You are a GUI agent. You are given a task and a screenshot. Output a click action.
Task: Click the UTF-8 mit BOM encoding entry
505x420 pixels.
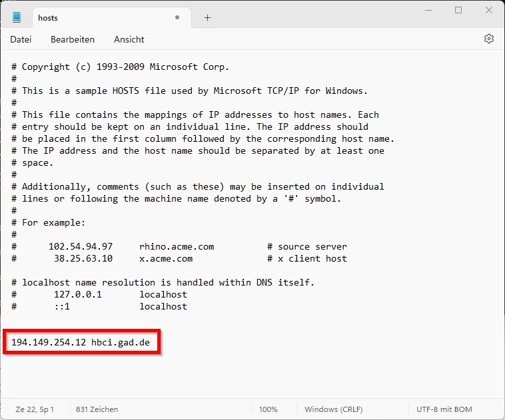pos(444,409)
